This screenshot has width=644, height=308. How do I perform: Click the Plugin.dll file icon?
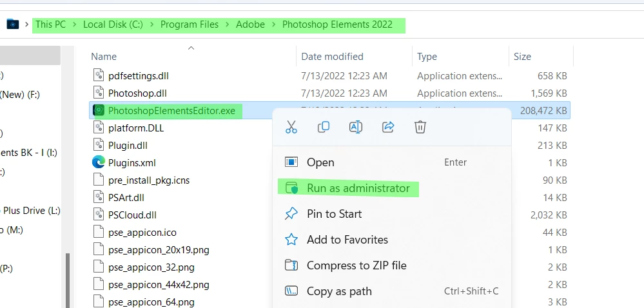(x=99, y=145)
